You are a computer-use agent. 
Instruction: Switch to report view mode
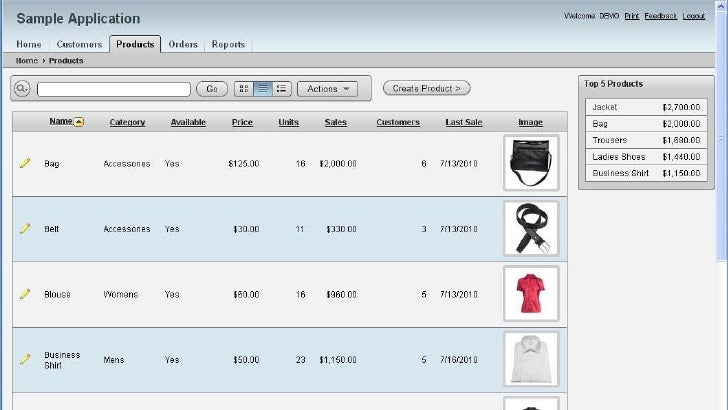pyautogui.click(x=263, y=89)
